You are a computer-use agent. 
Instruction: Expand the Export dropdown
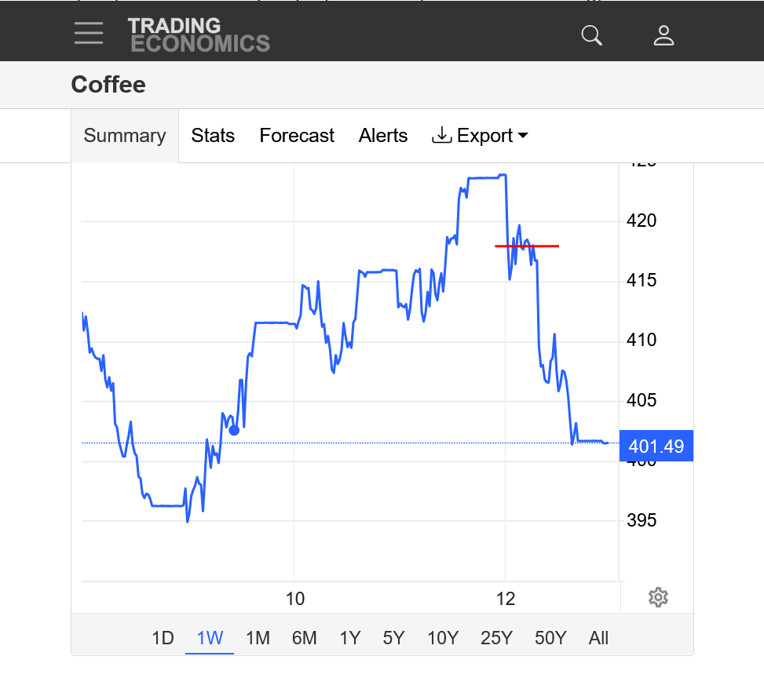(x=480, y=136)
